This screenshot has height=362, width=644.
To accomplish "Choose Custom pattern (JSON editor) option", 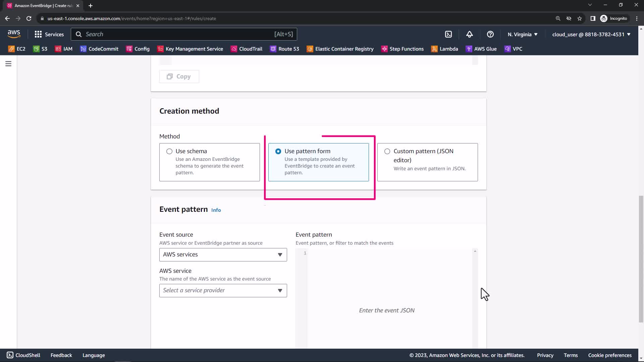I will point(387,152).
